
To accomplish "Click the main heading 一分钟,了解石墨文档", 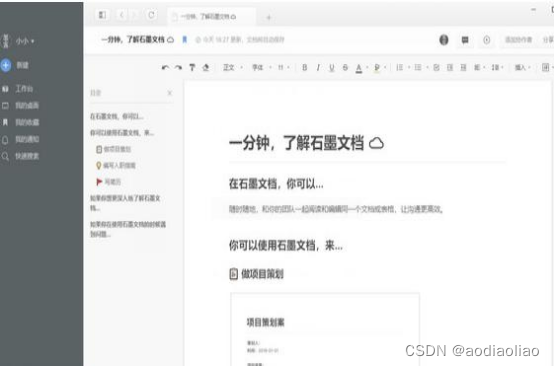I will point(306,143).
